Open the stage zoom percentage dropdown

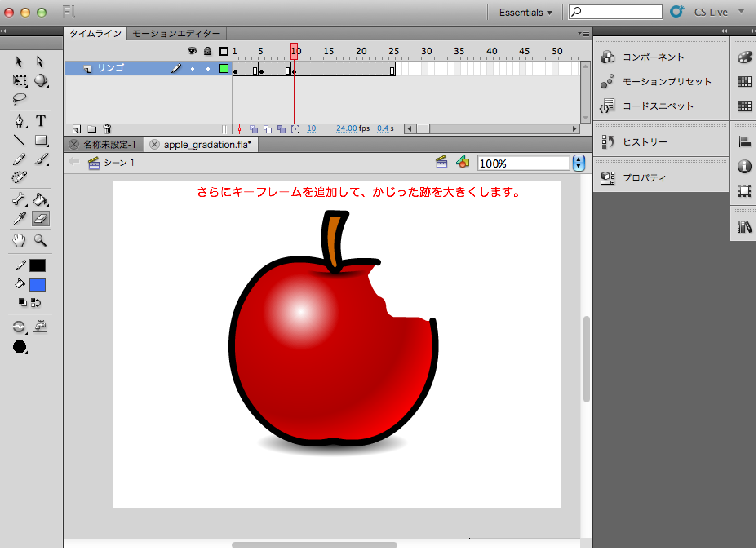(579, 164)
